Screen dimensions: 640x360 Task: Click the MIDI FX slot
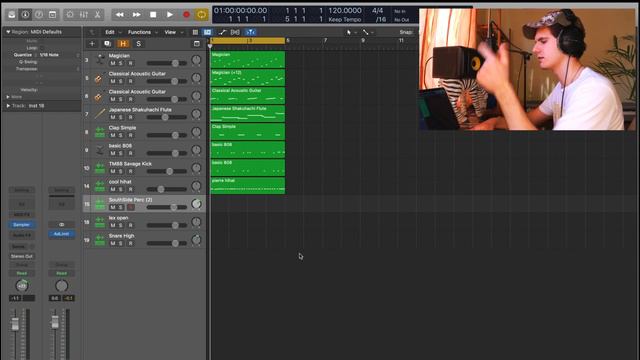pyautogui.click(x=22, y=215)
